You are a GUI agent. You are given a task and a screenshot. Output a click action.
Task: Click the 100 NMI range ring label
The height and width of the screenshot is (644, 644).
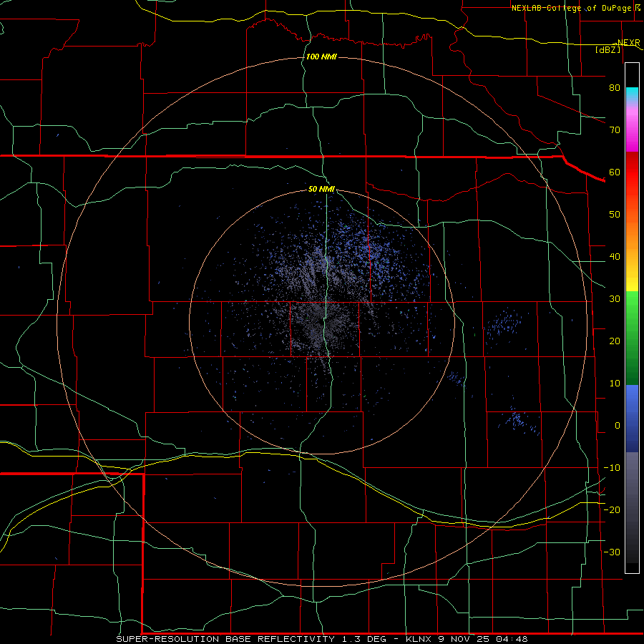pos(321,57)
